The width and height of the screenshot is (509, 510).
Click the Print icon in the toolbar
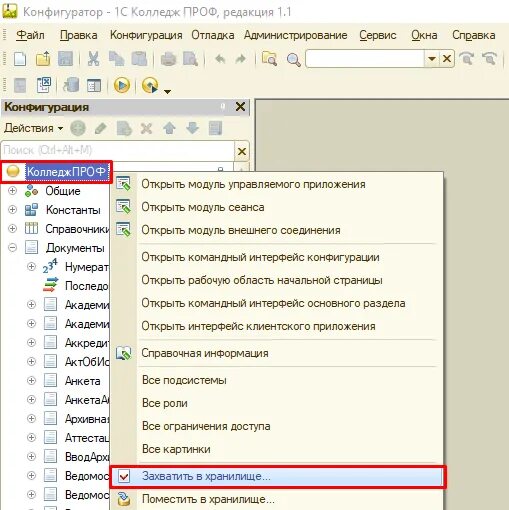(x=168, y=59)
